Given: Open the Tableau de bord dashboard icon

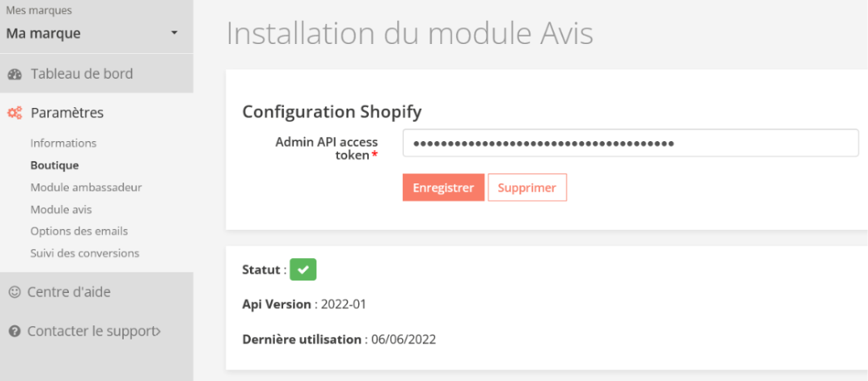Looking at the screenshot, I should pos(14,74).
